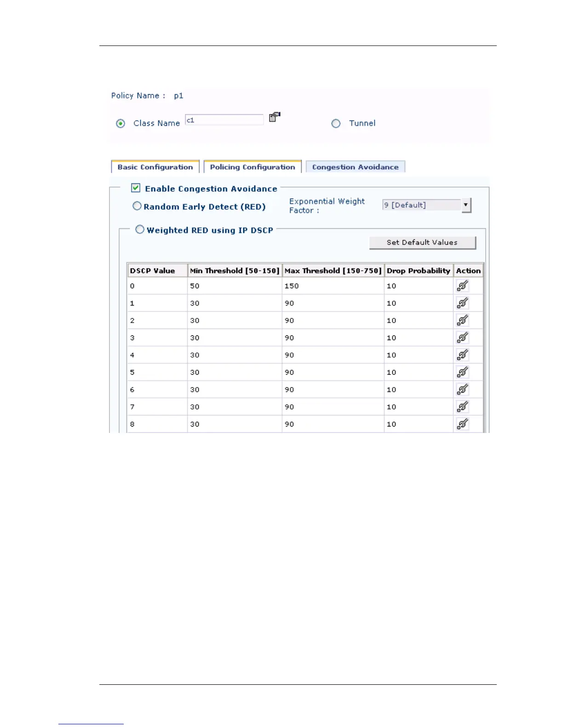Click Min Threshold 30 in DSCP 4 row
Screen dimensions: 563x728
click(195, 355)
